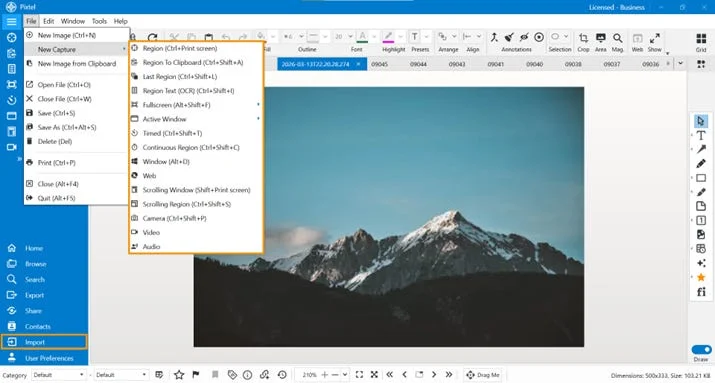Click the history clock icon in bottom bar
Image resolution: width=715 pixels, height=383 pixels.
point(282,375)
